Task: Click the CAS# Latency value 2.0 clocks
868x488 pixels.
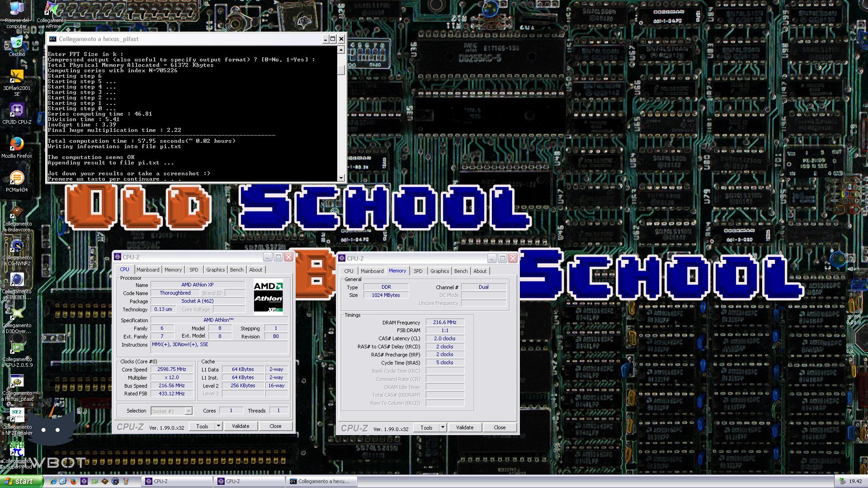Action: click(445, 338)
